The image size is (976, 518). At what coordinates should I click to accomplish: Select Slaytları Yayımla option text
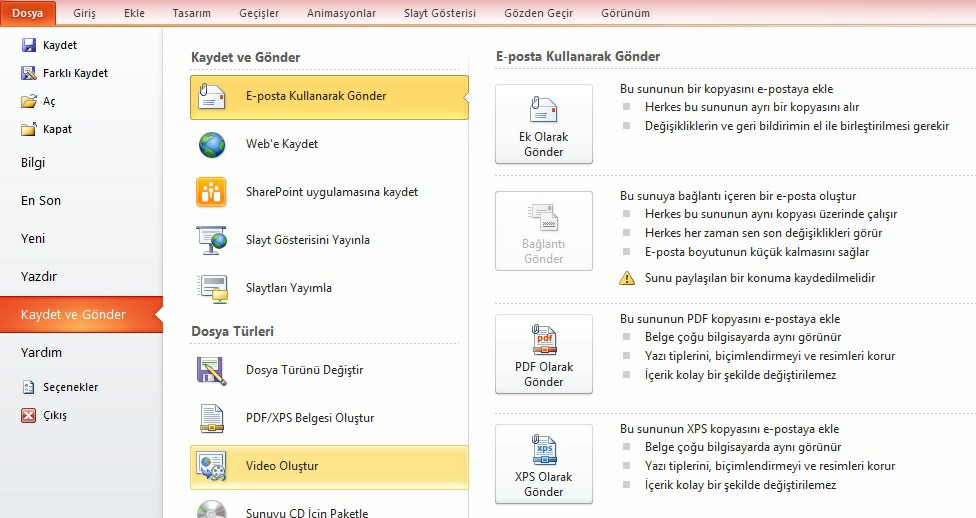[x=289, y=288]
